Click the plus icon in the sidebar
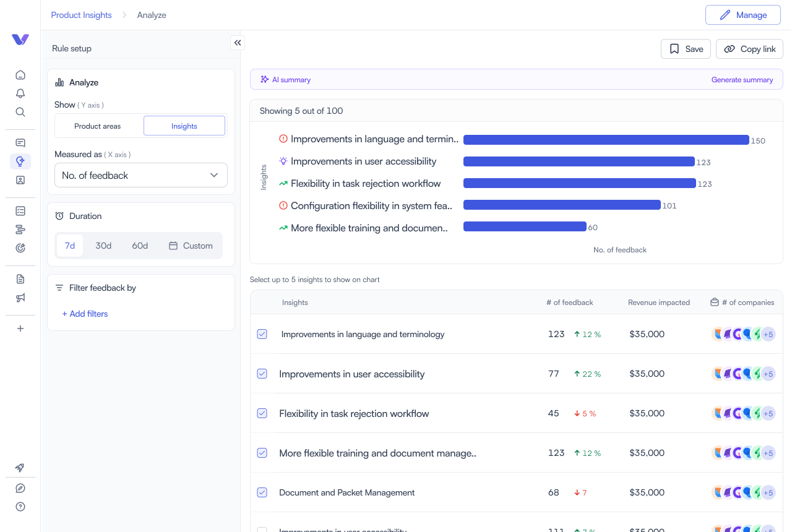The width and height of the screenshot is (792, 532). [x=20, y=328]
